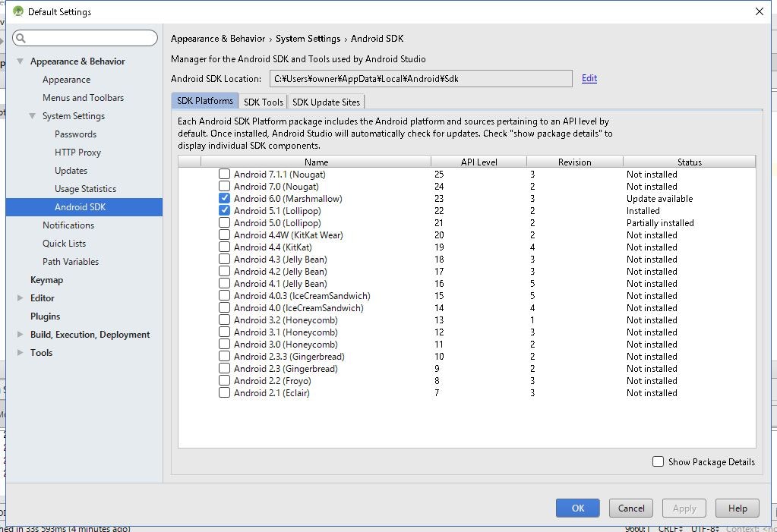Image resolution: width=777 pixels, height=532 pixels.
Task: Click 'Update available' status for Marshmallow
Action: (659, 199)
